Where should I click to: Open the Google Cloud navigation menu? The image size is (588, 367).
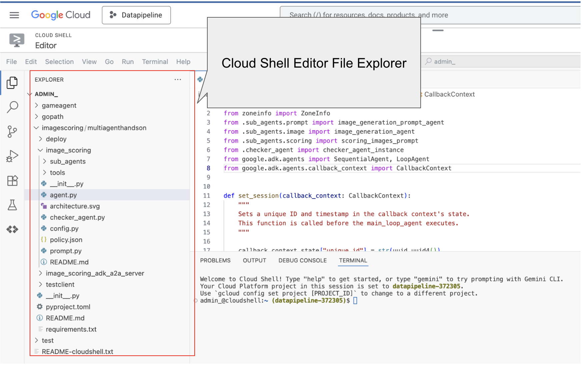(14, 15)
